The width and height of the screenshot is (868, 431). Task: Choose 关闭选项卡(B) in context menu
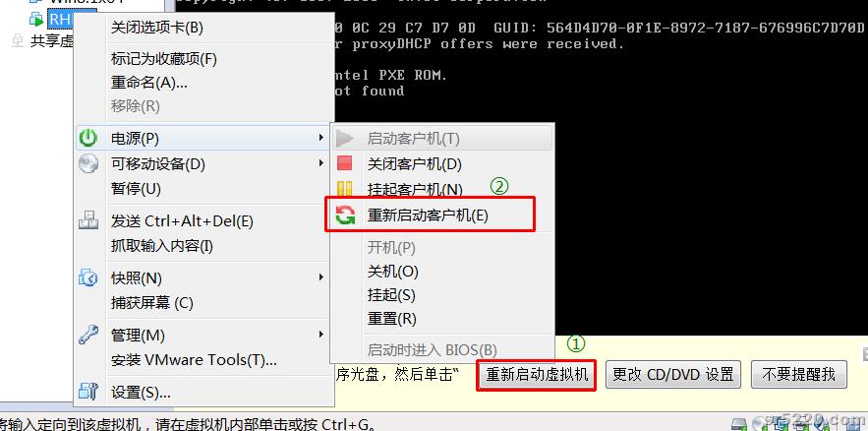(157, 28)
